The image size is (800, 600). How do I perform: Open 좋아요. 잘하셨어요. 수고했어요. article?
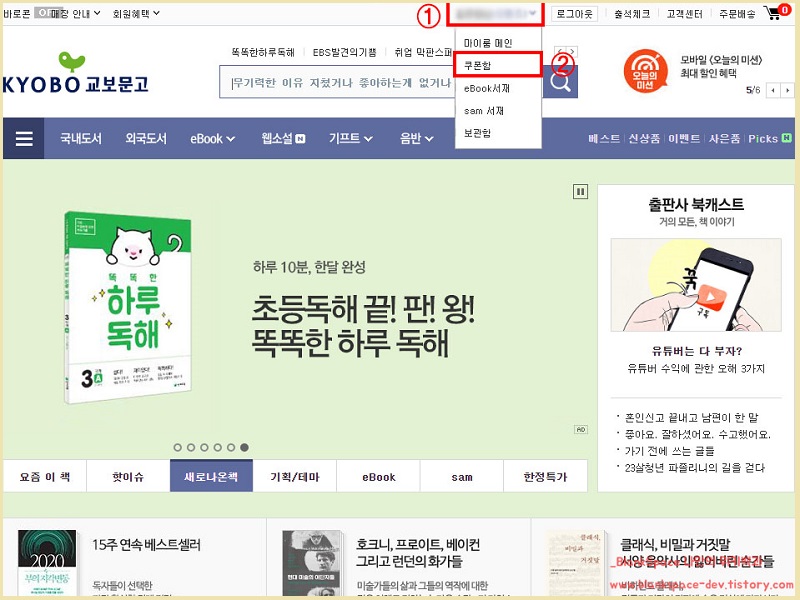[x=697, y=435]
